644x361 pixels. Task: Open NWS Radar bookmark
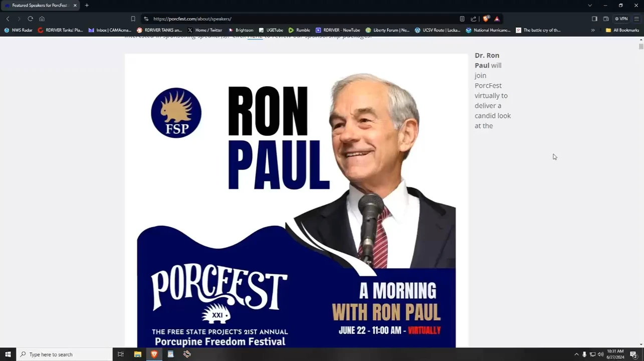pos(18,30)
